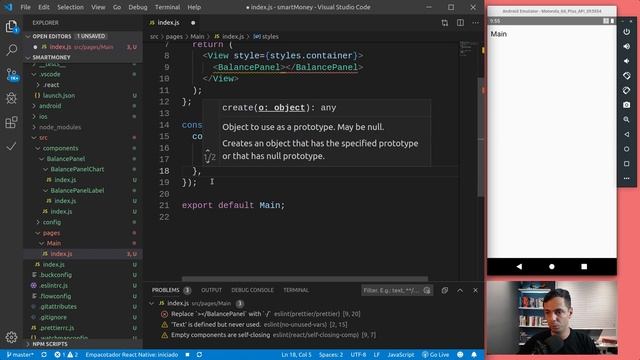Image resolution: width=640 pixels, height=360 pixels.
Task: Collapse all problems in panel
Action: [444, 290]
